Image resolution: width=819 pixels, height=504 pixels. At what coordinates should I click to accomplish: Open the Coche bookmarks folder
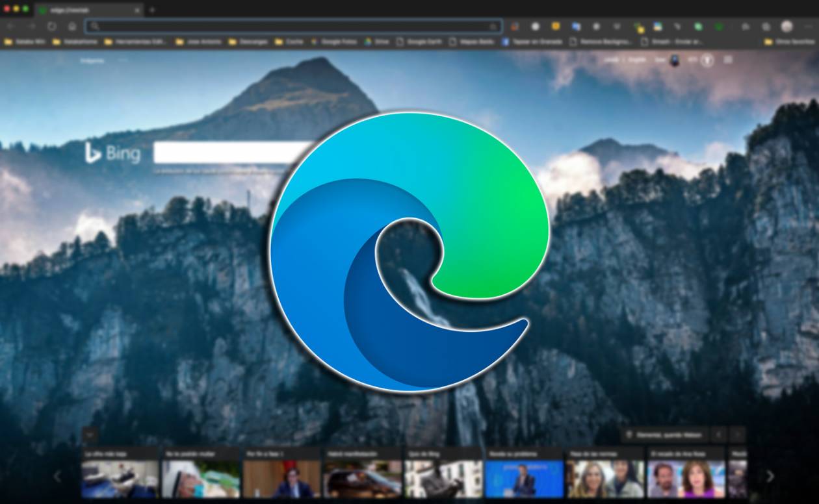tap(289, 42)
